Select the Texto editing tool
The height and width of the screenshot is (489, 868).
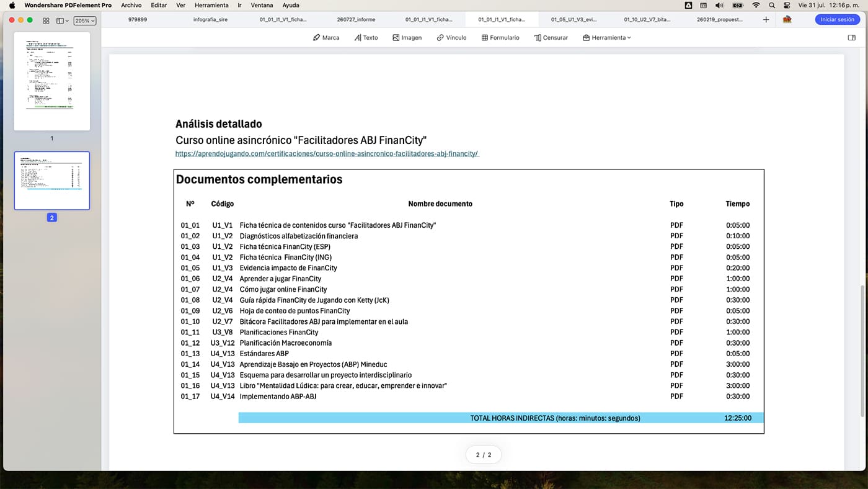[366, 38]
